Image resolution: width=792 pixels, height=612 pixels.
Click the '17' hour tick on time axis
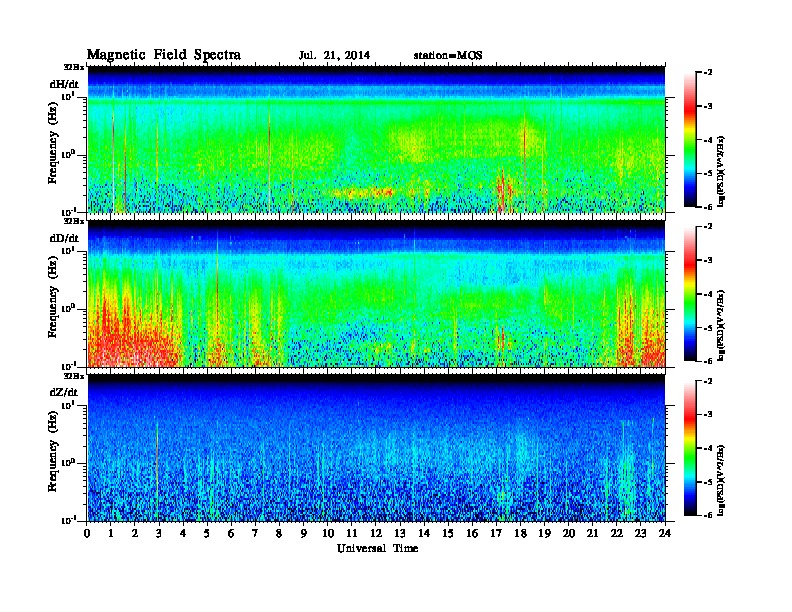[x=497, y=534]
